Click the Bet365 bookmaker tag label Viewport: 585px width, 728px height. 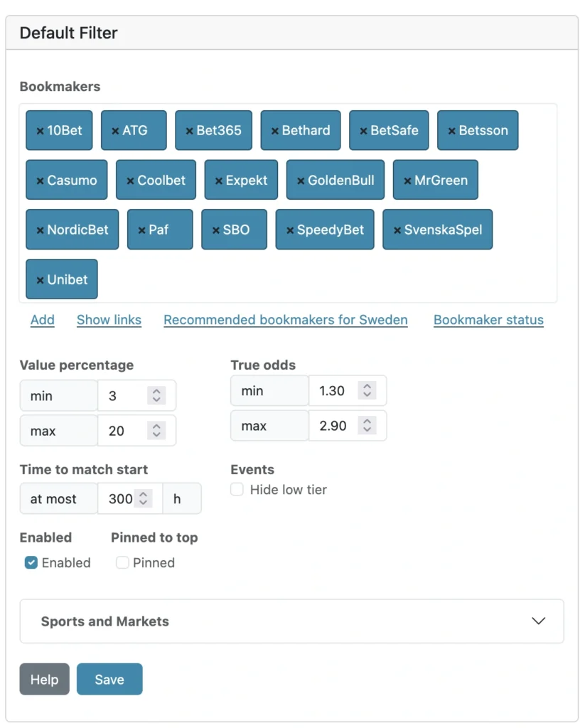219,131
